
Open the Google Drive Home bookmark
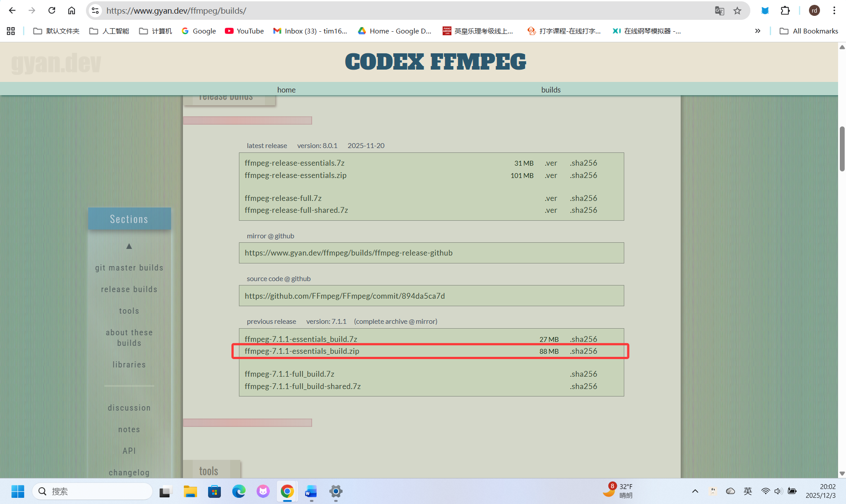pyautogui.click(x=395, y=31)
